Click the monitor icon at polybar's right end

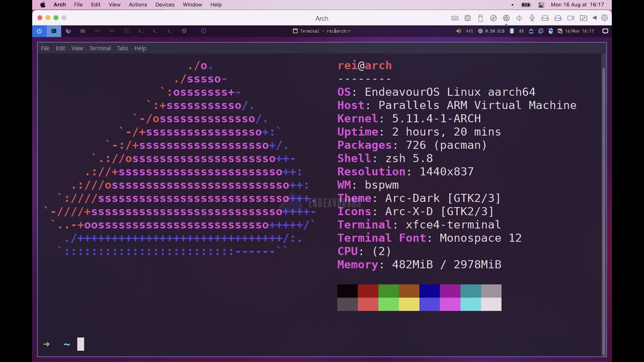point(605,31)
